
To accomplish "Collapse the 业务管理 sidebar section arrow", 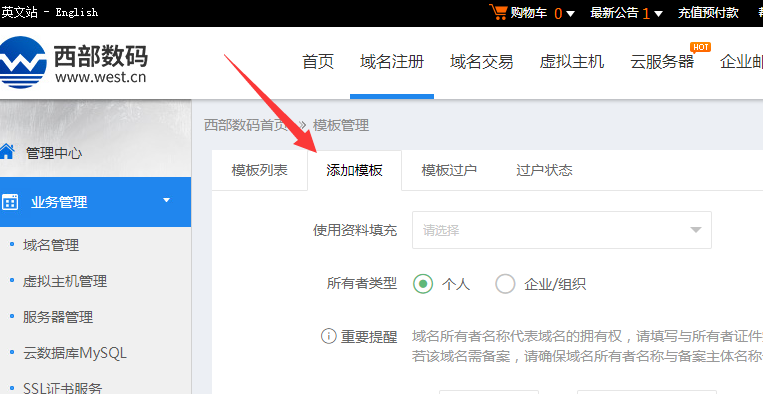I will (166, 200).
